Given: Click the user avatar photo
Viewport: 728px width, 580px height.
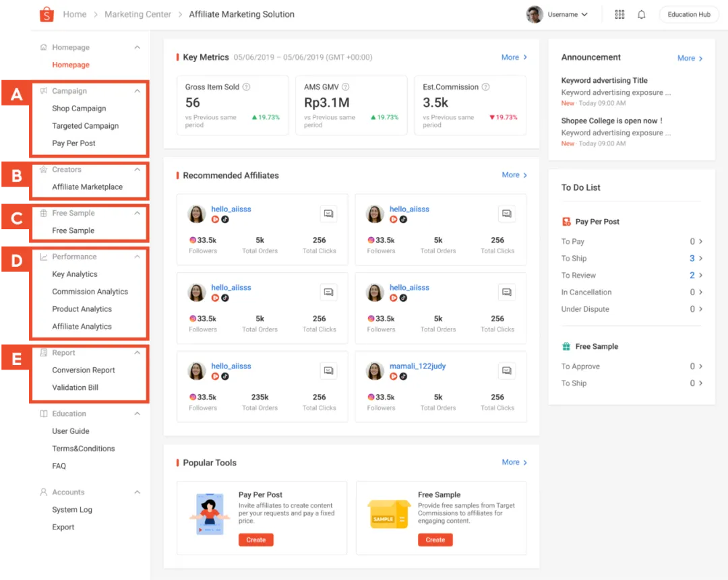Looking at the screenshot, I should tap(535, 14).
